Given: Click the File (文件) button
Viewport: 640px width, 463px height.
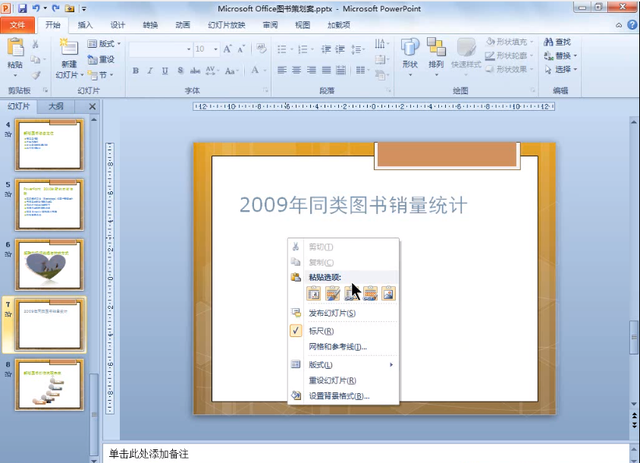Looking at the screenshot, I should (x=17, y=25).
